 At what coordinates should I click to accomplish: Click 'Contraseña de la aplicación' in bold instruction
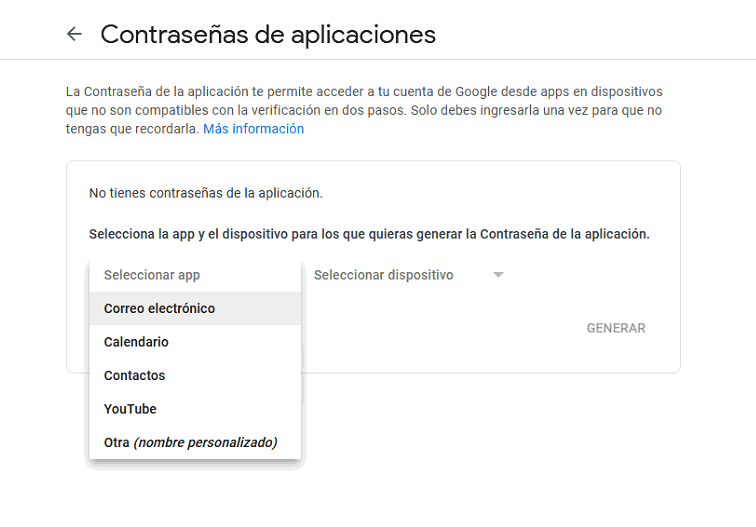tap(563, 234)
